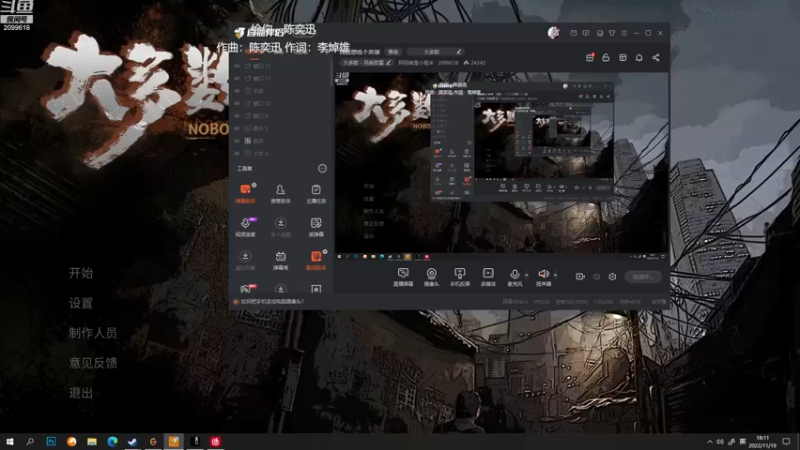The height and width of the screenshot is (450, 800).
Task: Click 制作人员 in the game menu
Action: tap(93, 333)
